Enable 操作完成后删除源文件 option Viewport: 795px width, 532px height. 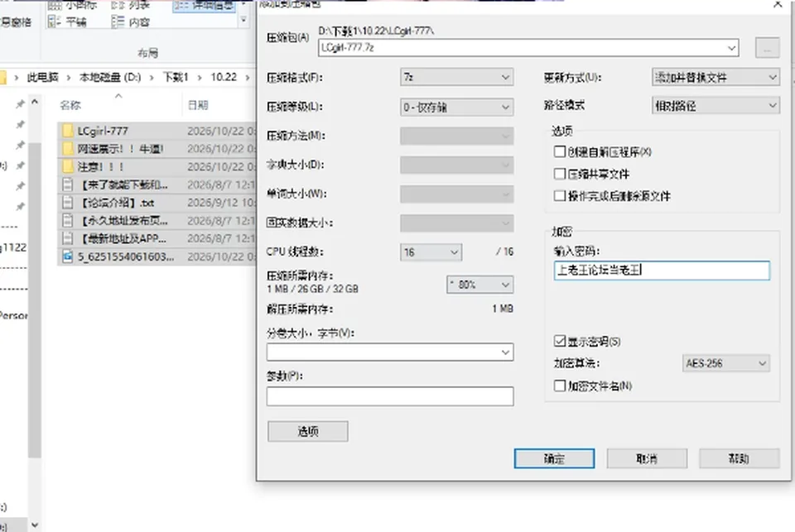[560, 195]
